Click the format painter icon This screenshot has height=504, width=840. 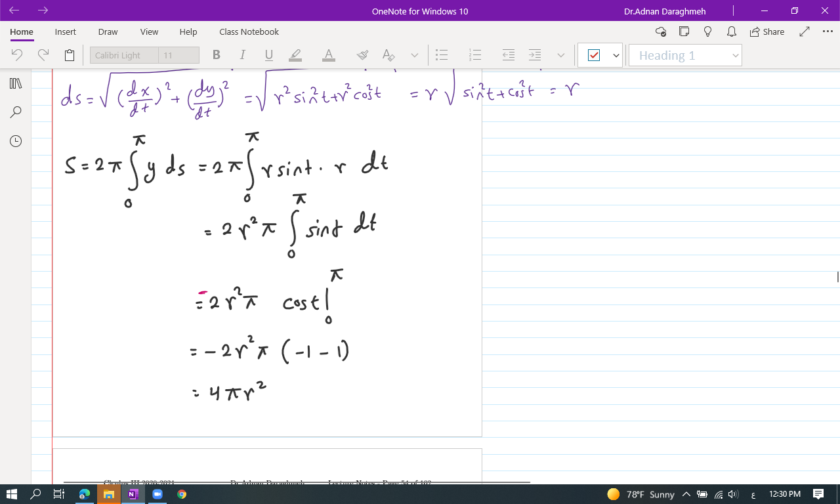(x=362, y=55)
